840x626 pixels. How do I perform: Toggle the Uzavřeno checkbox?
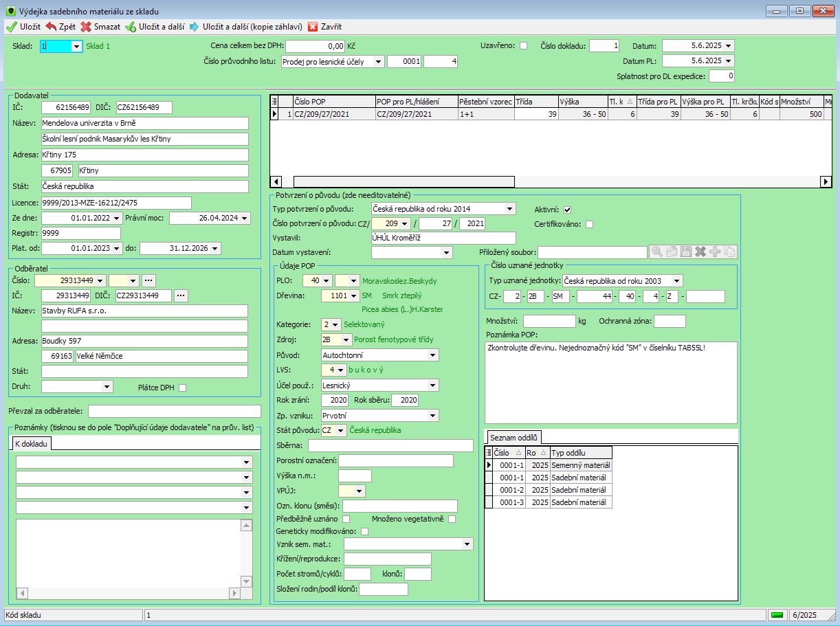tap(523, 46)
